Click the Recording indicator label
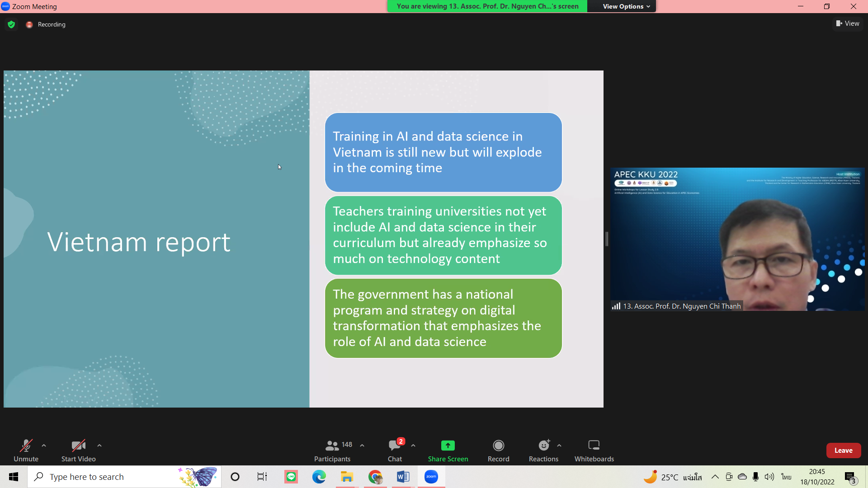 tap(51, 24)
